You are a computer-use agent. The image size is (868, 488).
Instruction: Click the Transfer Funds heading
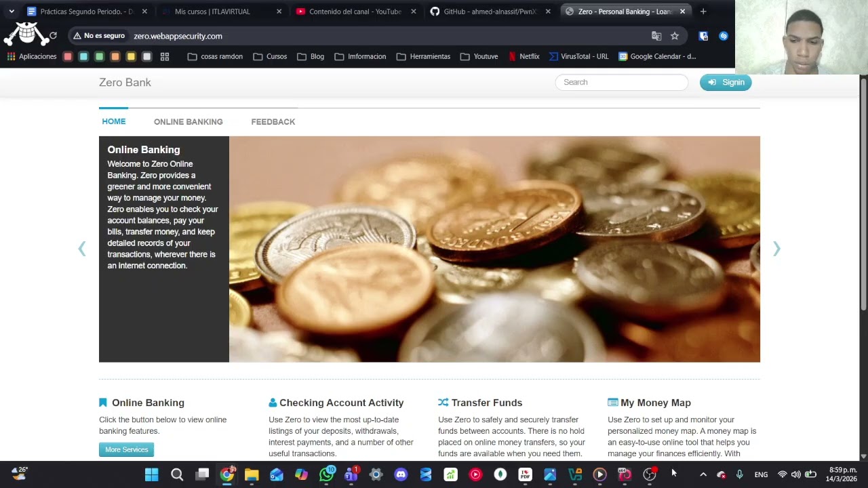pos(486,403)
